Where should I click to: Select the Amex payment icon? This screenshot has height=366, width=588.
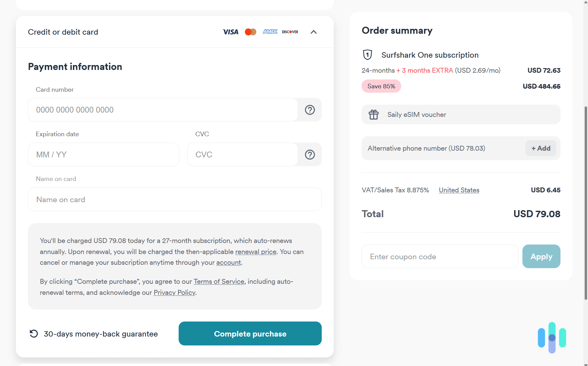(270, 32)
